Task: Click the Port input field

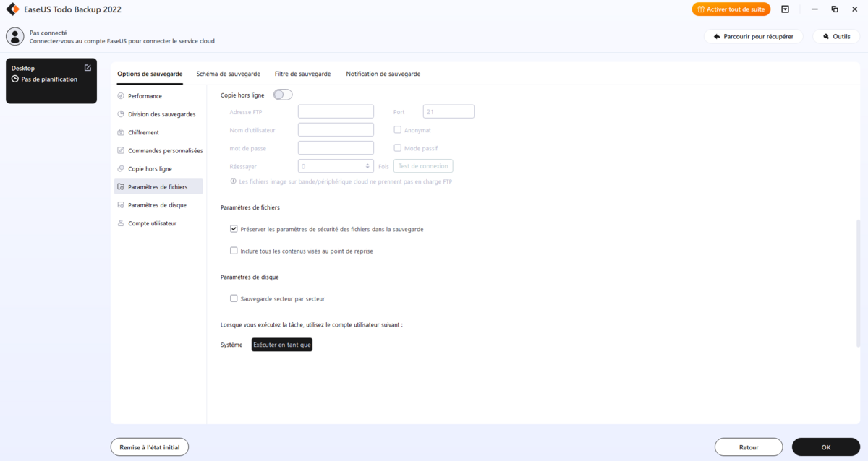Action: tap(448, 112)
